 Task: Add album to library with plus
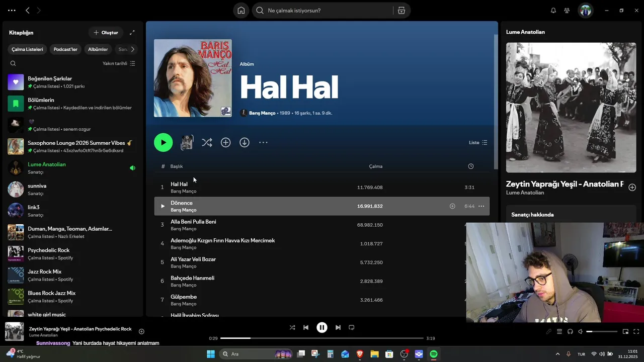point(226,143)
